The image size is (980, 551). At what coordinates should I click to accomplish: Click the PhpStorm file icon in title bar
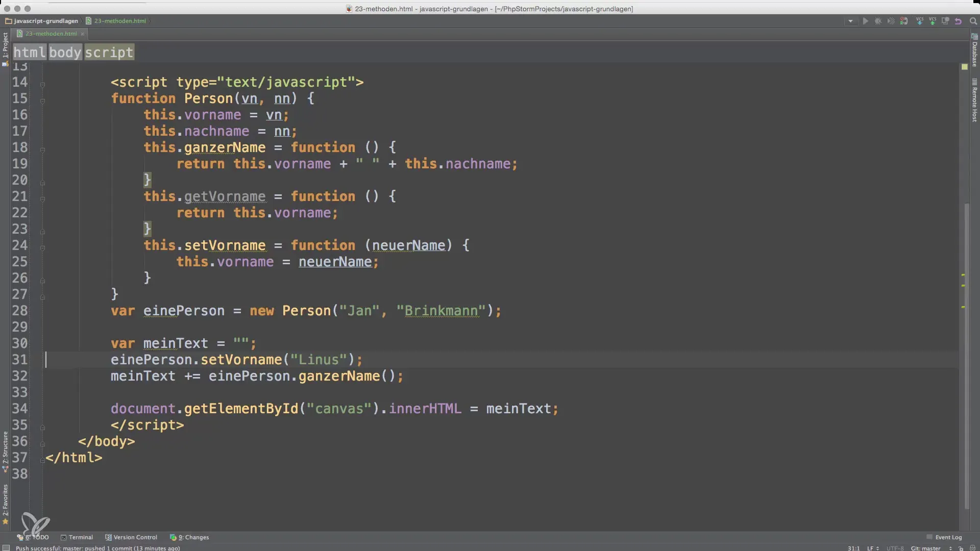coord(349,9)
